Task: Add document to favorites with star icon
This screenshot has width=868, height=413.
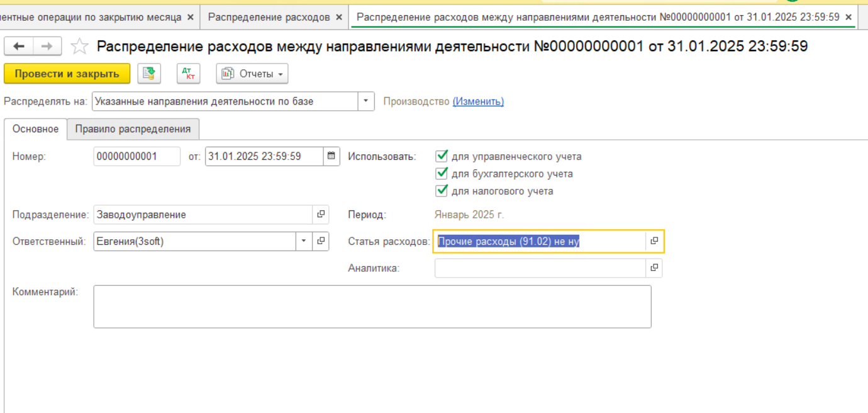Action: point(79,46)
